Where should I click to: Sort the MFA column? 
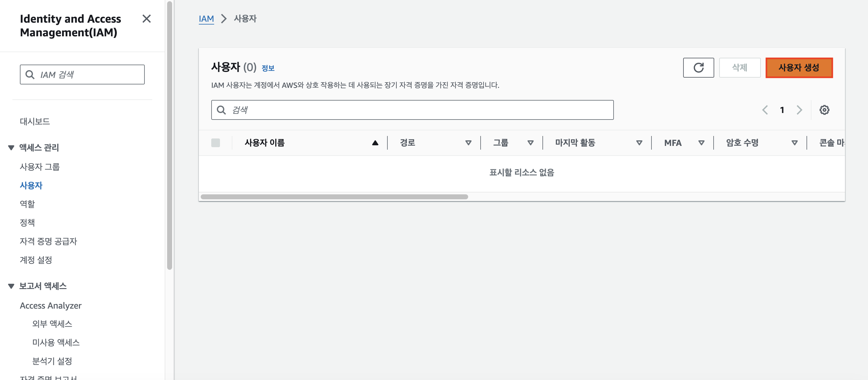701,143
